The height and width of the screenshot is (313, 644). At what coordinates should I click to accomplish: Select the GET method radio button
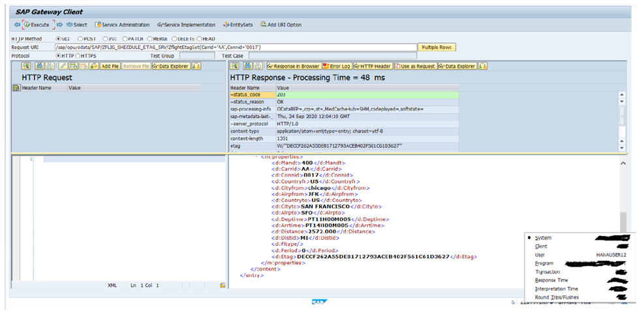(58, 39)
